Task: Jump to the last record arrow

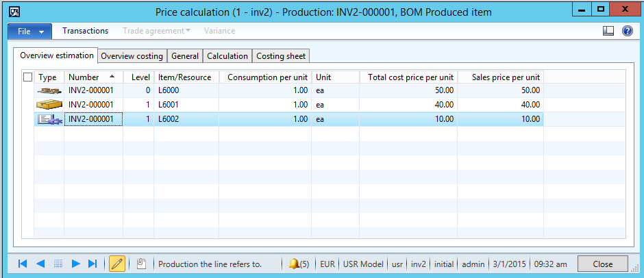Action: [93, 264]
